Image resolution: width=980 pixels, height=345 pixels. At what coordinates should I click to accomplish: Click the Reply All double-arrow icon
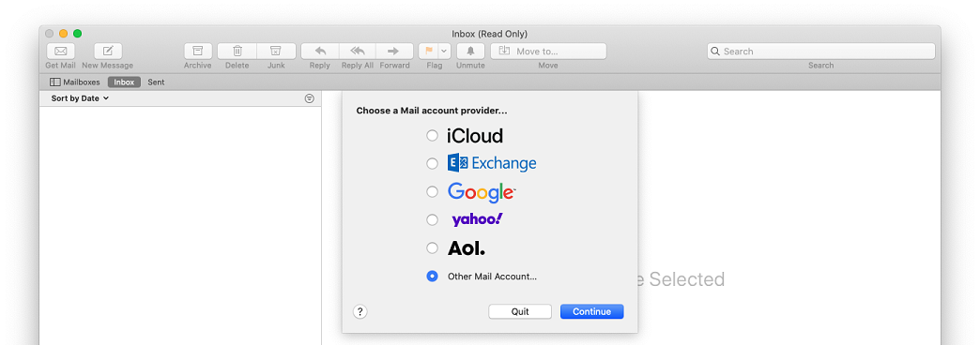coord(358,52)
